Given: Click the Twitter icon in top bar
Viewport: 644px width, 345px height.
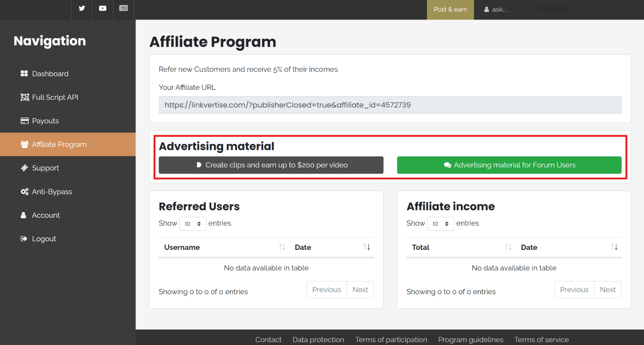Looking at the screenshot, I should tap(82, 8).
